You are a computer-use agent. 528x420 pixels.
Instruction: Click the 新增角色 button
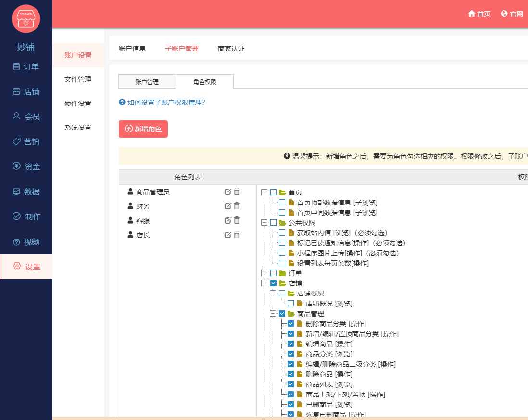pos(143,129)
